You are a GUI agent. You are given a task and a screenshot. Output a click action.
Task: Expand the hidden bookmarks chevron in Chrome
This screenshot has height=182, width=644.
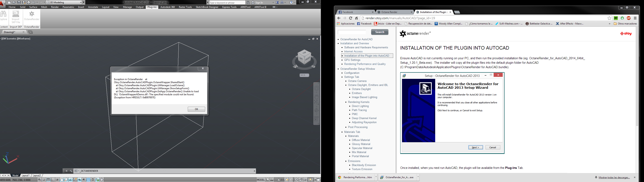[609, 24]
